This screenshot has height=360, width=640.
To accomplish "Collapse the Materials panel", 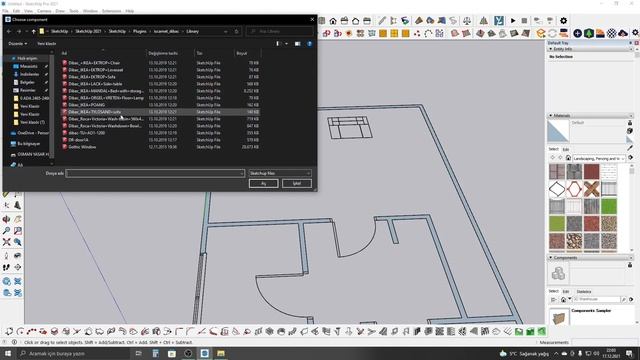I will [550, 116].
